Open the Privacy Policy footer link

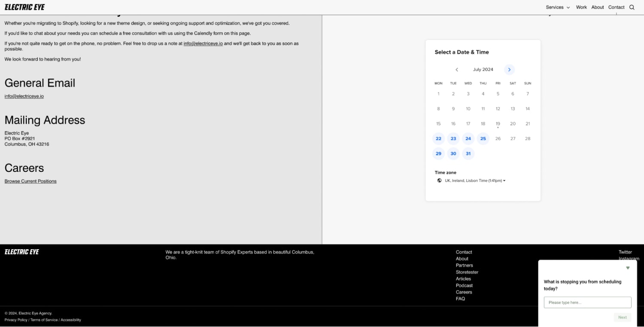[16, 320]
